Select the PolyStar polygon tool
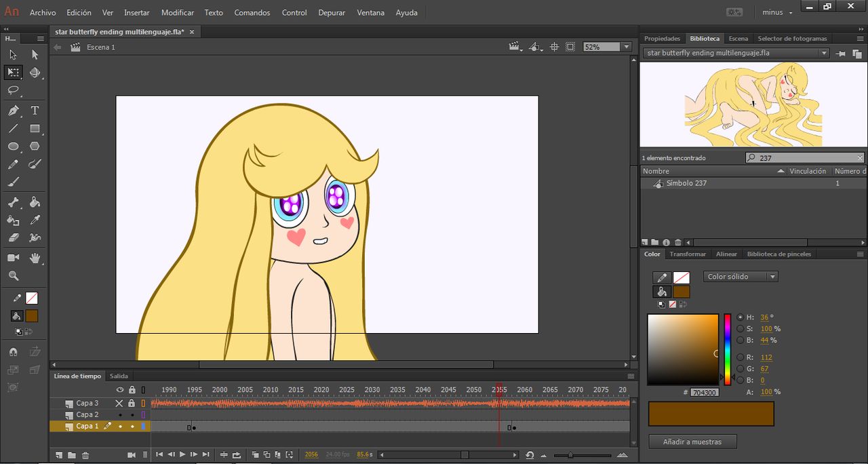 click(35, 147)
